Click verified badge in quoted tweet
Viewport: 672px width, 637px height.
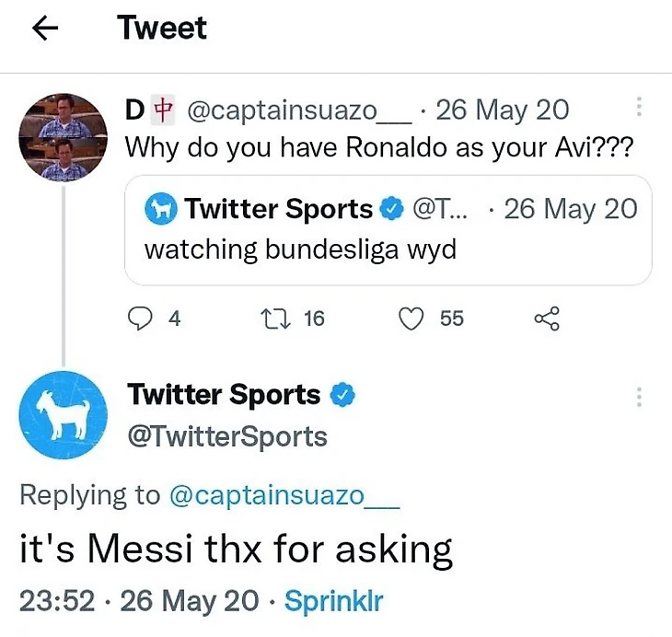pos(391,209)
